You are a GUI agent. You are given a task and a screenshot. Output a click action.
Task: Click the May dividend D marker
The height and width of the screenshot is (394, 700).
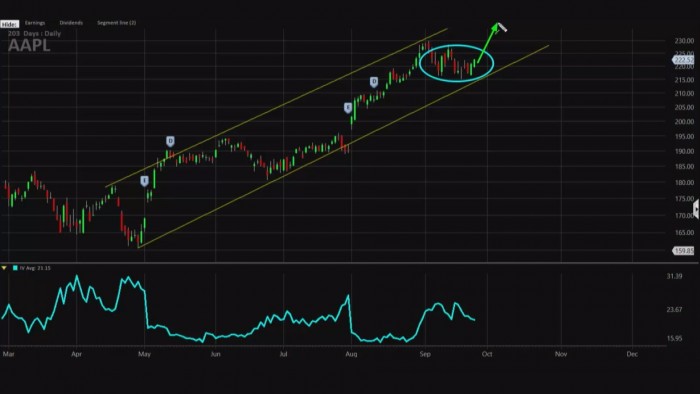[170, 141]
